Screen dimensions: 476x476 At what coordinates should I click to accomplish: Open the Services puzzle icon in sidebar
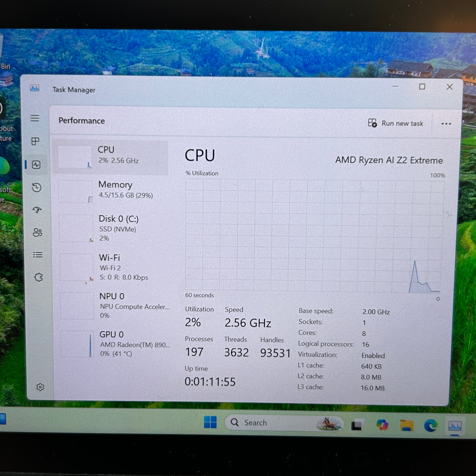pos(39,277)
